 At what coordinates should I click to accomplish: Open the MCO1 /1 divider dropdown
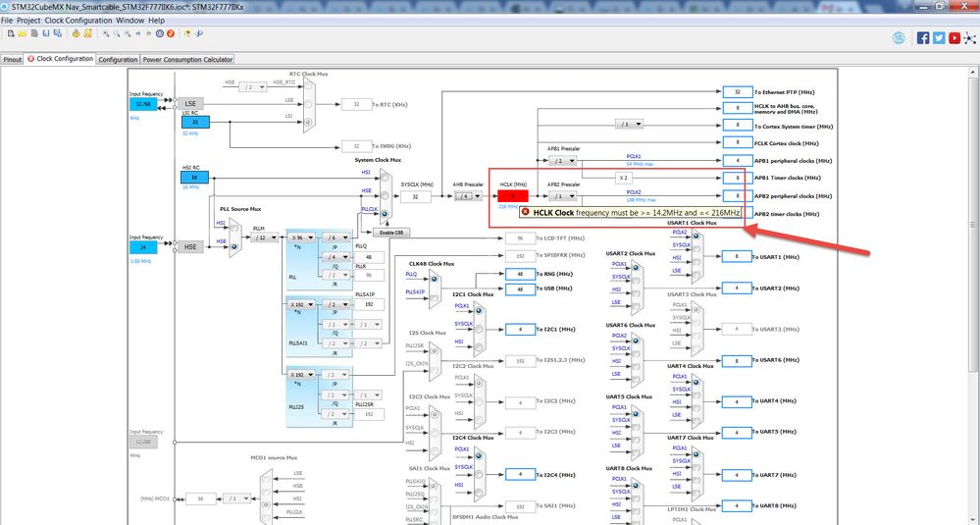(x=236, y=499)
